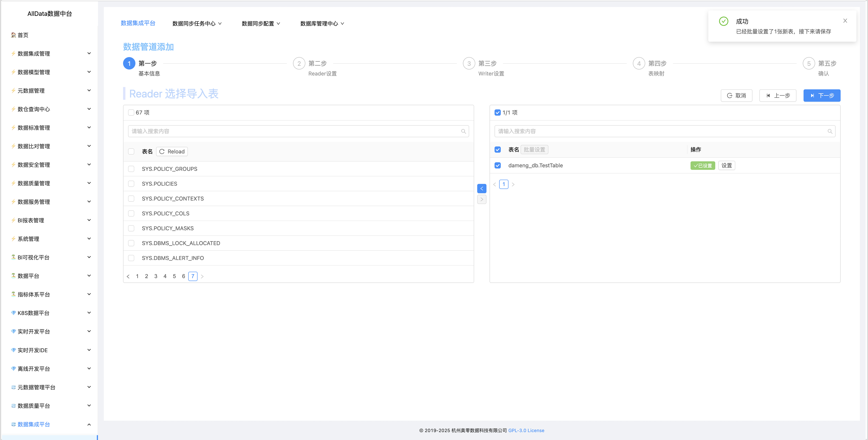Uncheck the dameng_db.TestTable checkbox
868x440 pixels.
(497, 166)
